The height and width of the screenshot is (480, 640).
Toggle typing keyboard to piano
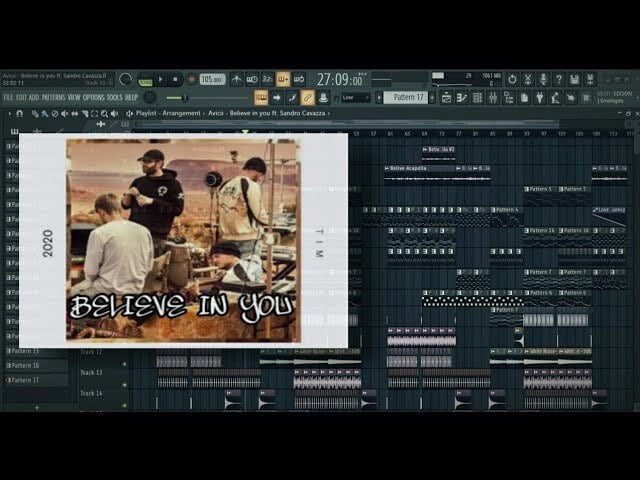pyautogui.click(x=261, y=98)
